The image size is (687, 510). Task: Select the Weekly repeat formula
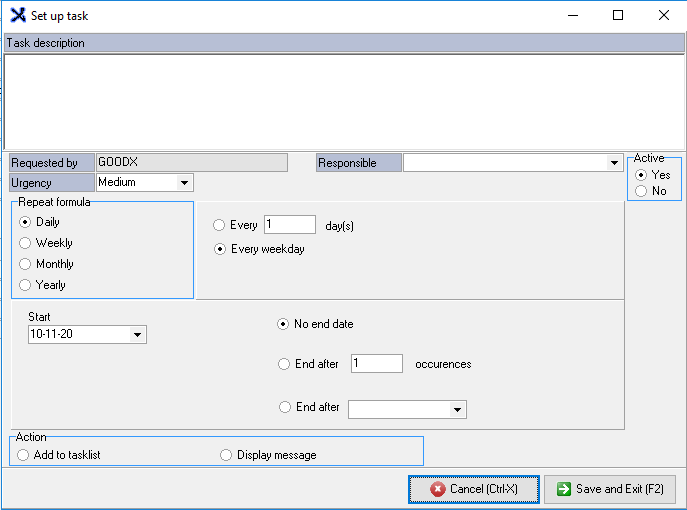[25, 243]
